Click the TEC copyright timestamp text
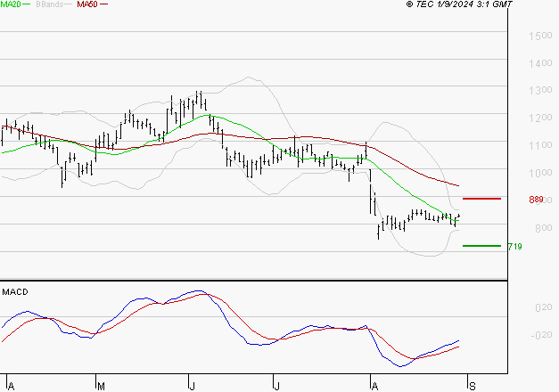Viewport: 559px width, 392px height. [x=459, y=4]
